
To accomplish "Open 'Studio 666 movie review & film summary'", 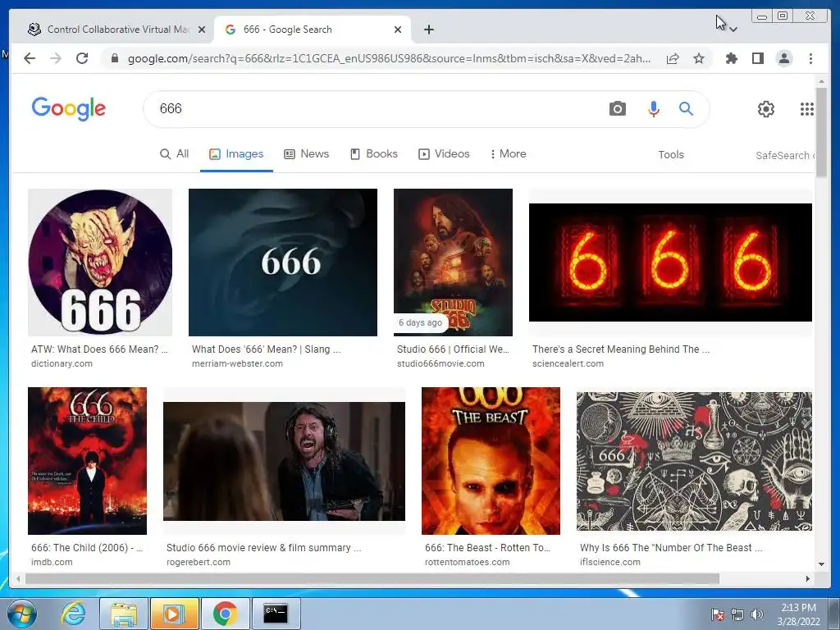I will pyautogui.click(x=263, y=548).
